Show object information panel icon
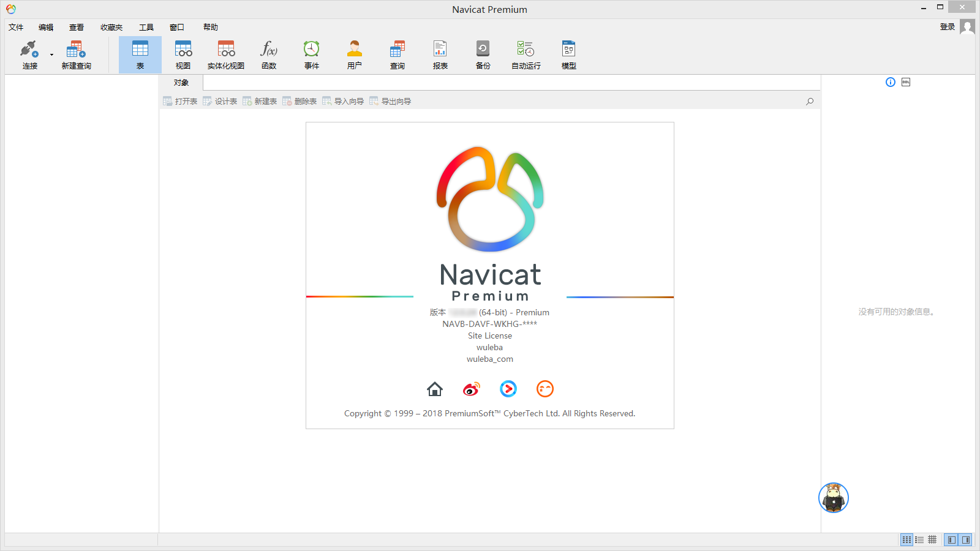Viewport: 980px width, 551px height. click(891, 82)
